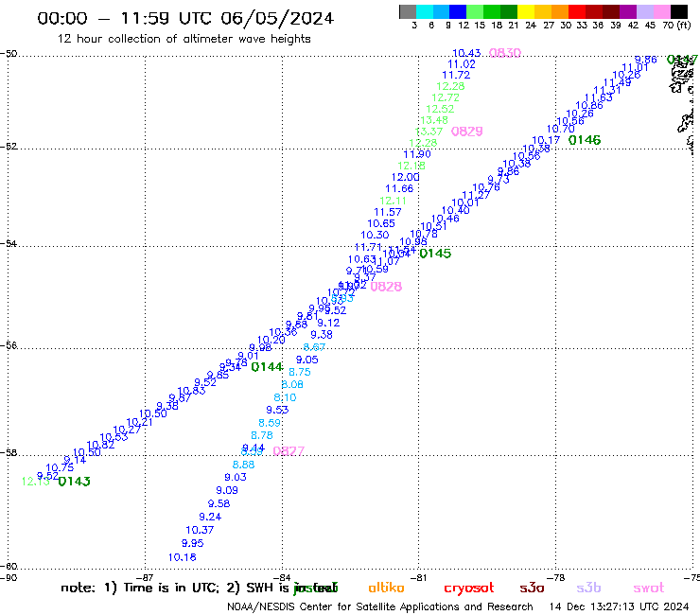
Task: Select the wave height value 11.02
Action: tap(462, 64)
